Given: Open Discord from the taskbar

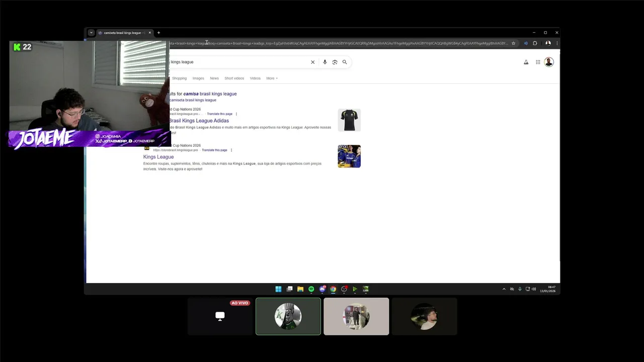Looking at the screenshot, I should 323,289.
